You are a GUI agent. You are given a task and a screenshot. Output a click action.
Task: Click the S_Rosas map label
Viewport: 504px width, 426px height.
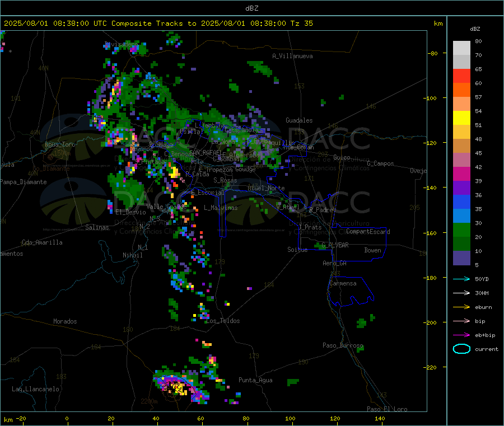[225, 180]
